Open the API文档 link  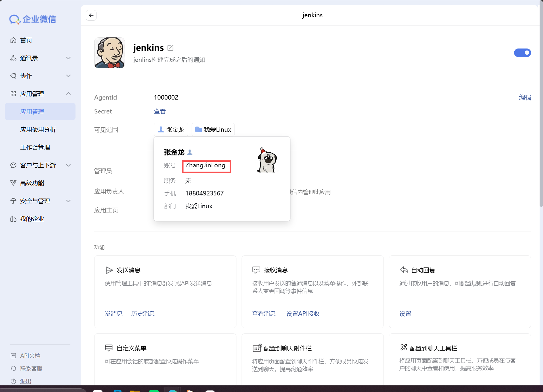pyautogui.click(x=30, y=356)
